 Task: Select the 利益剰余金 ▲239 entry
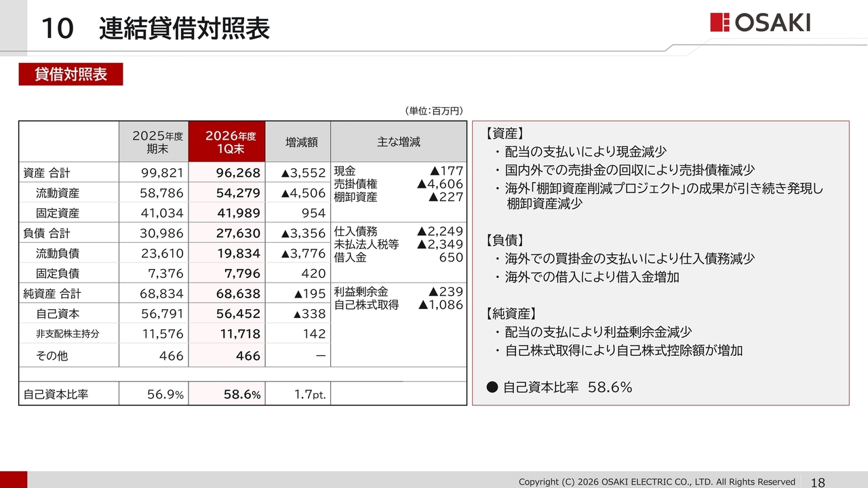click(399, 291)
